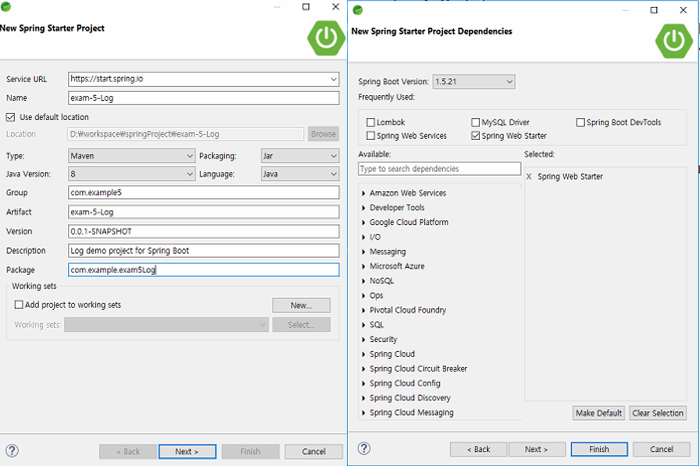Focus the Group field com.example5
This screenshot has height=466, width=700.
coord(204,192)
